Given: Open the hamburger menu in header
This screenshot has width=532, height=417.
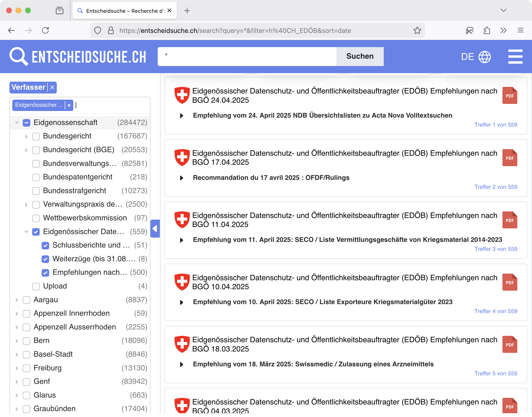Looking at the screenshot, I should (515, 57).
